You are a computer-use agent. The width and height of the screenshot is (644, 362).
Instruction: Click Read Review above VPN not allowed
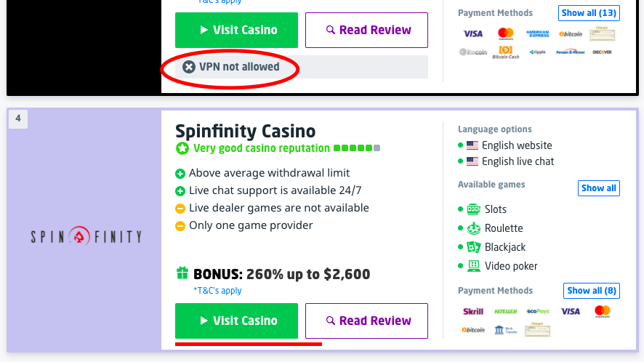tap(366, 30)
